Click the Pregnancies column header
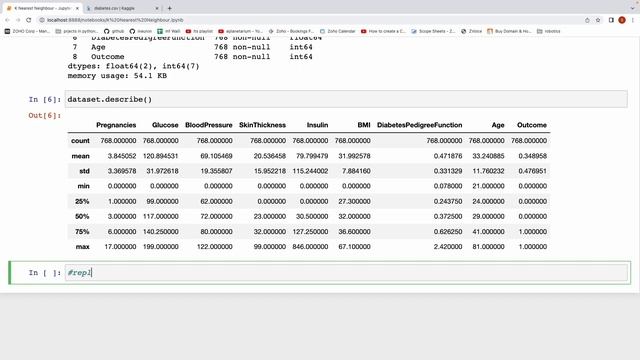Screen dimensions: 640x360 (116, 125)
